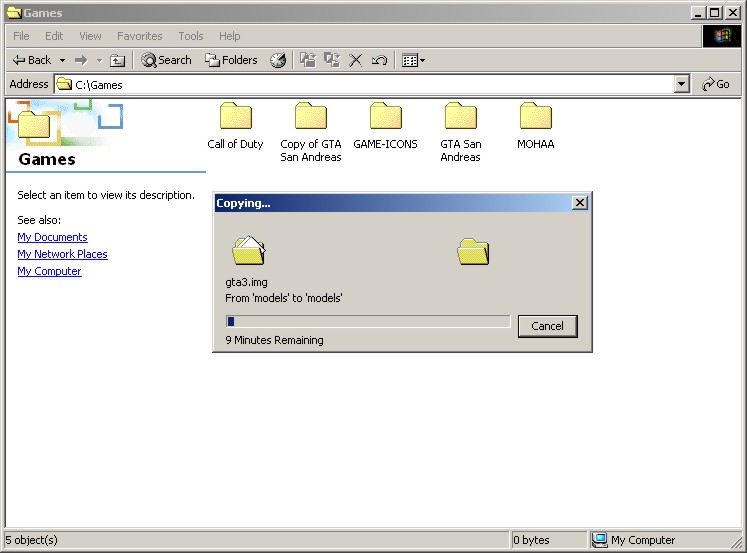Screen dimensions: 747x553
Task: Click the Back arrow toolbar button
Action: 31,60
